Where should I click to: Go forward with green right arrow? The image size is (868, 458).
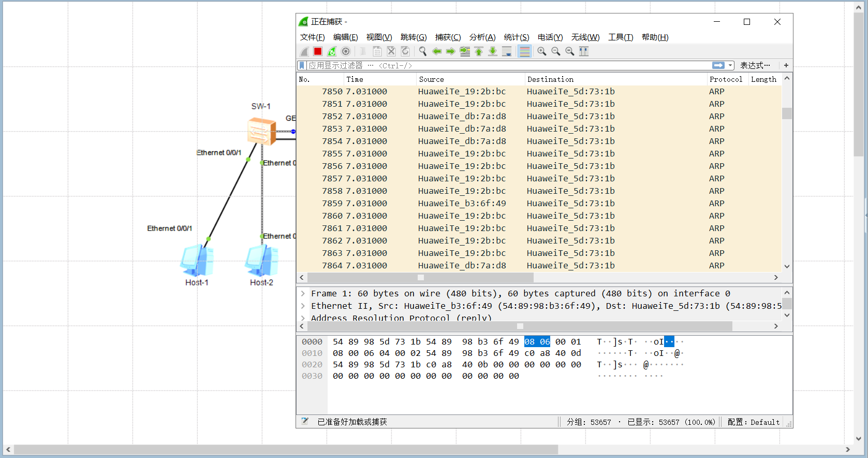tap(451, 51)
